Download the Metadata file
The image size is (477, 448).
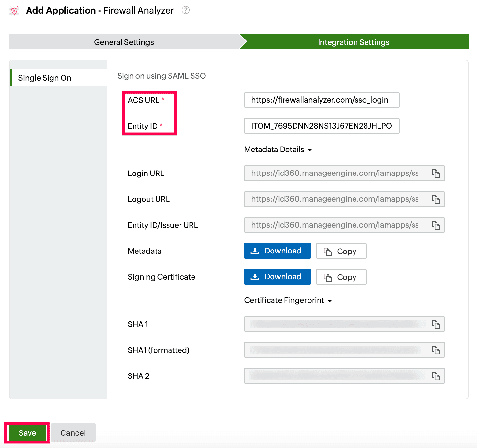pyautogui.click(x=277, y=251)
